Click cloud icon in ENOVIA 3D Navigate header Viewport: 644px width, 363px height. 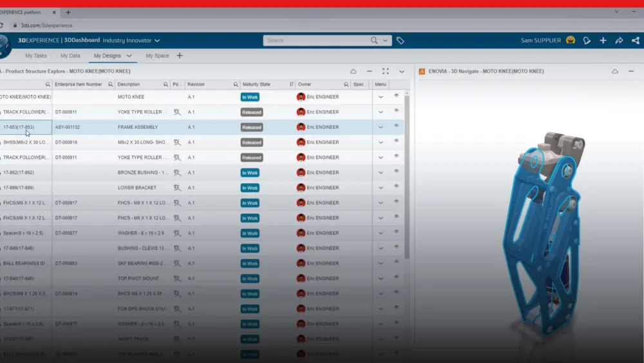615,71
